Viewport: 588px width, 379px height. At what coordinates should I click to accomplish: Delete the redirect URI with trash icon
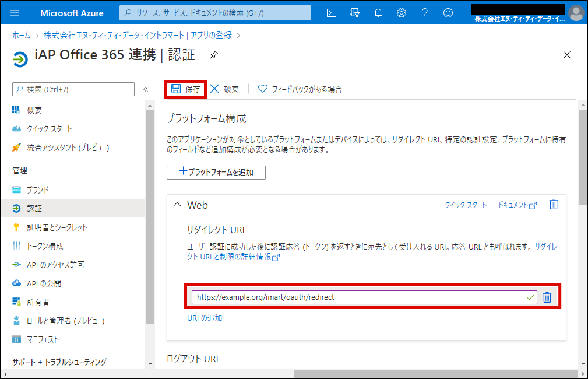click(x=547, y=297)
